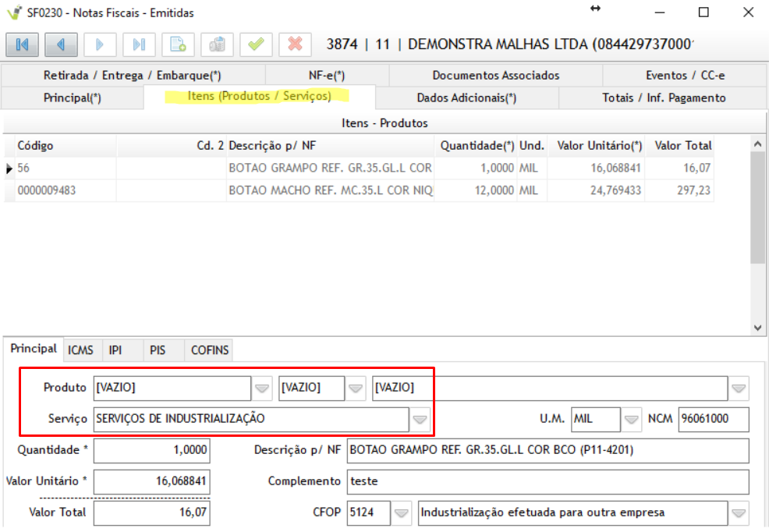Go to the first record
This screenshot has height=532, width=769.
(x=22, y=44)
